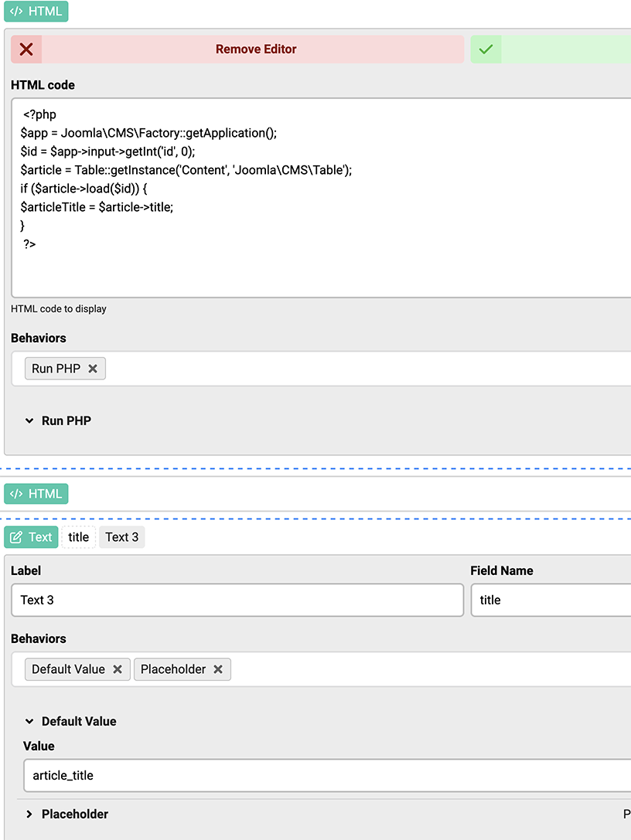Open the Text field behaviors selector box
The image size is (631, 840).
tap(425, 669)
